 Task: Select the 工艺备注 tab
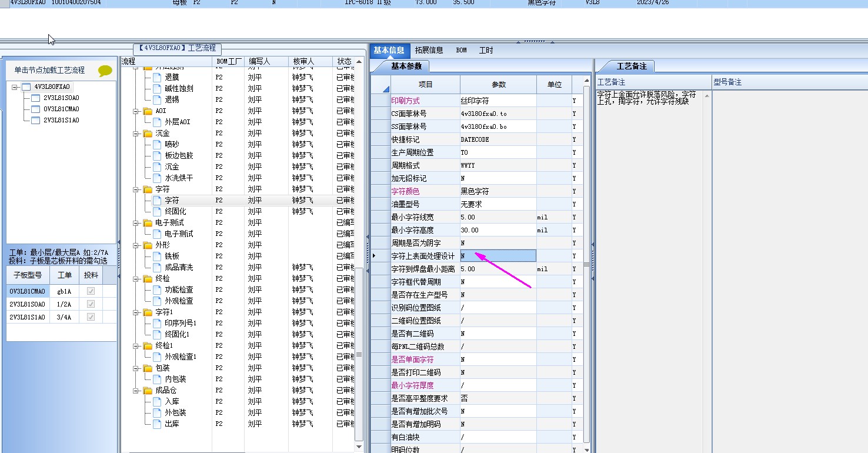click(632, 66)
